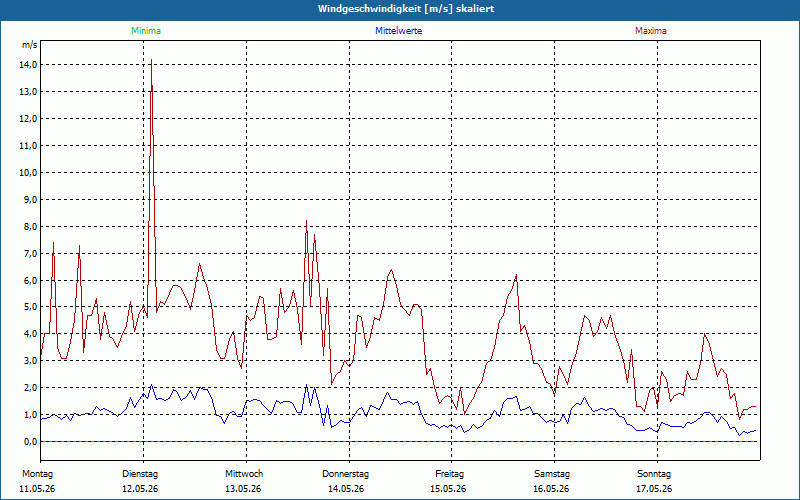The height and width of the screenshot is (500, 800).
Task: Click the 11,0 y-axis value
Action: point(28,146)
